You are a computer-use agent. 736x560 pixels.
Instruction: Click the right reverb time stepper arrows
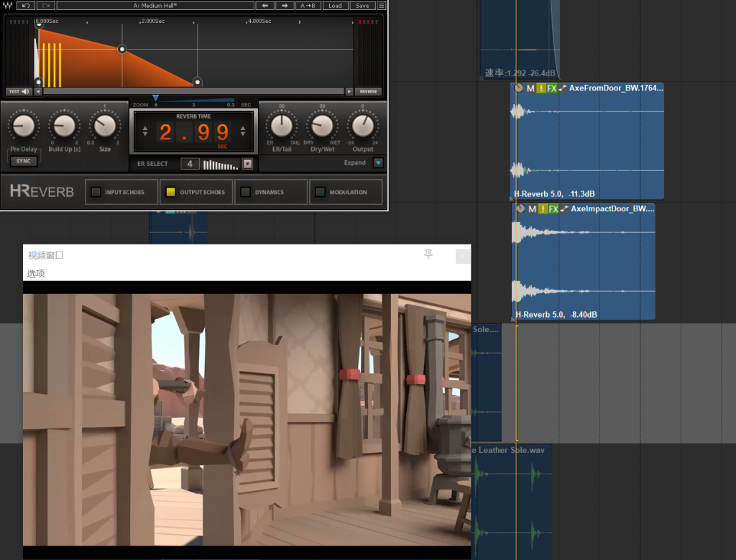(x=243, y=131)
